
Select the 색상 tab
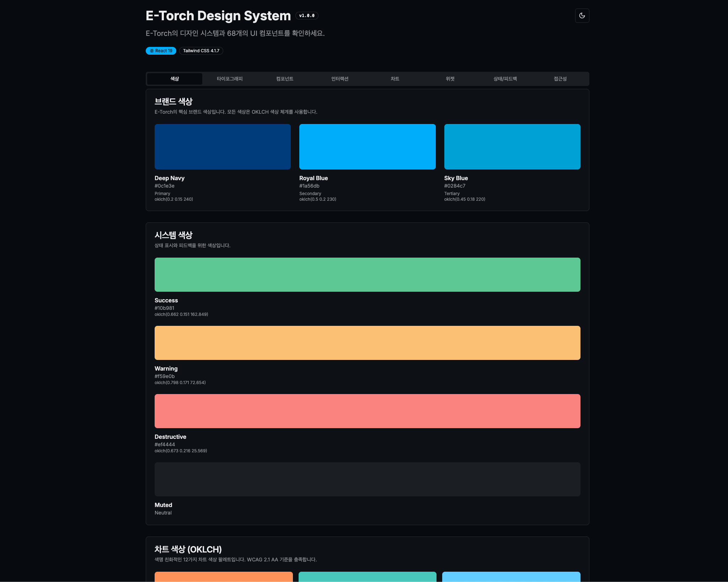[175, 79]
